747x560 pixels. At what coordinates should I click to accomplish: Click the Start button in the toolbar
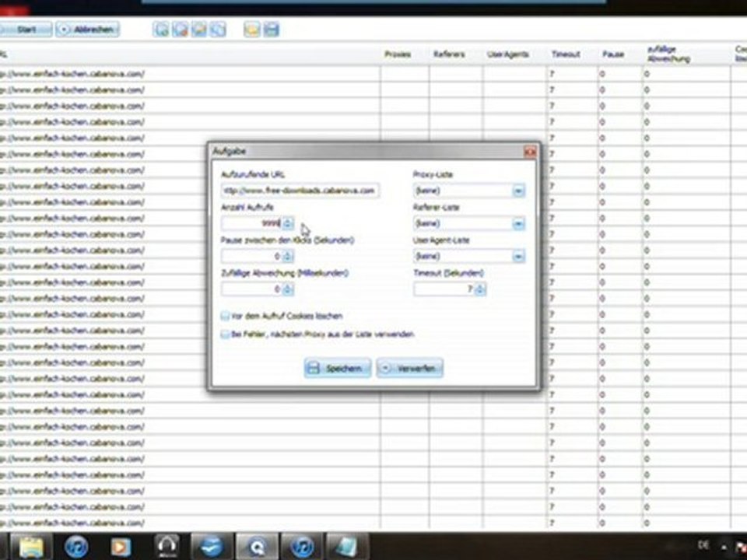click(x=25, y=30)
